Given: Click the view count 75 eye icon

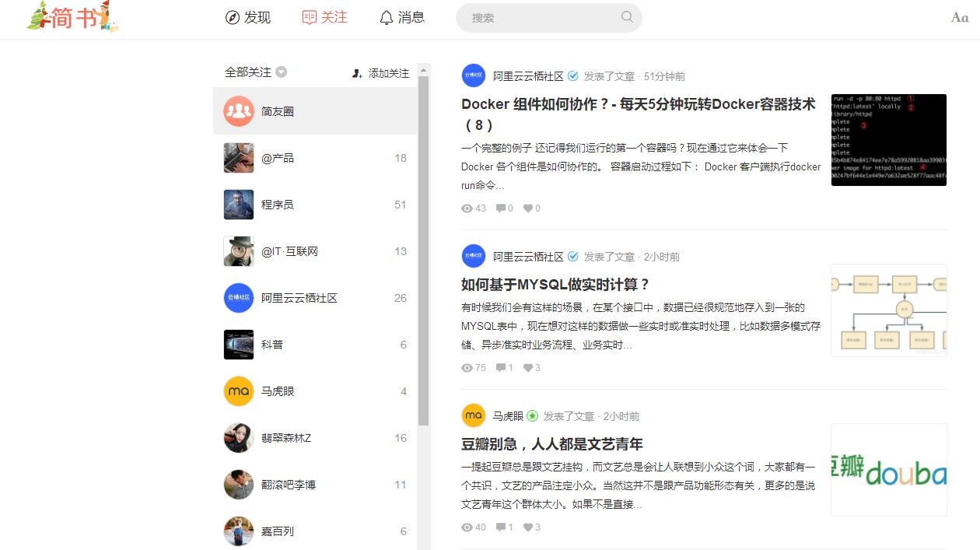Looking at the screenshot, I should [467, 368].
